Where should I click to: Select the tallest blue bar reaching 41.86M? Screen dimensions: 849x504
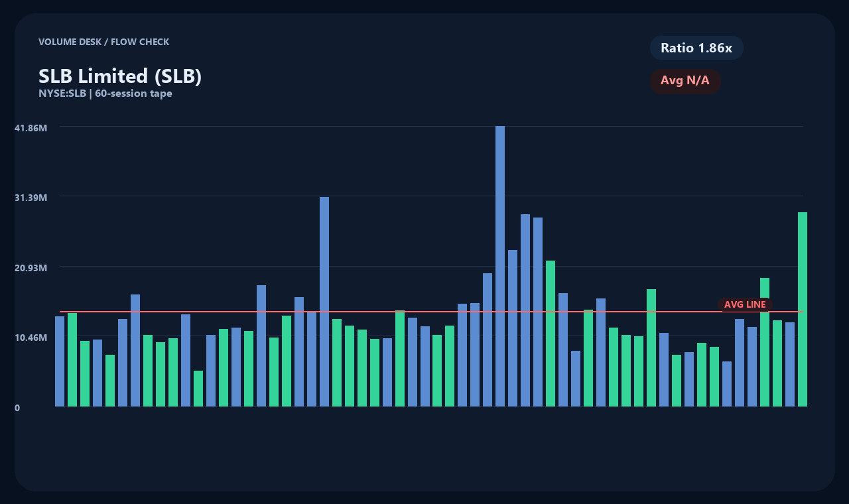(x=500, y=266)
